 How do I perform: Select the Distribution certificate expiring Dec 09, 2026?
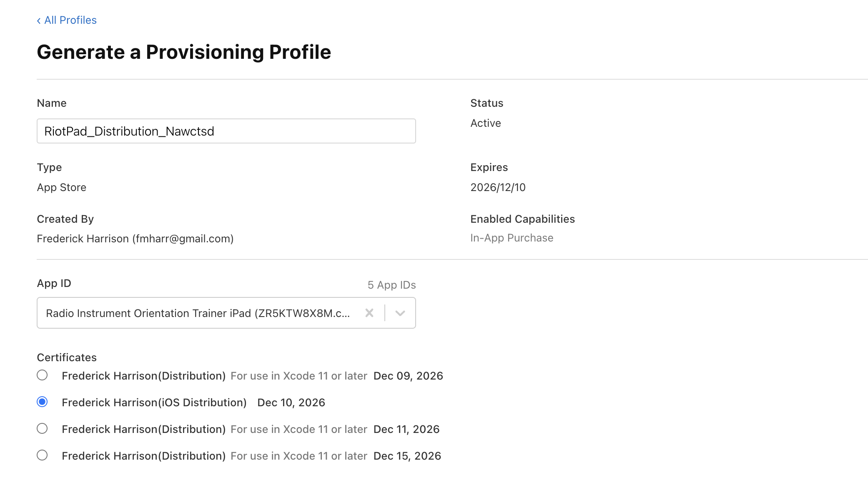(42, 375)
